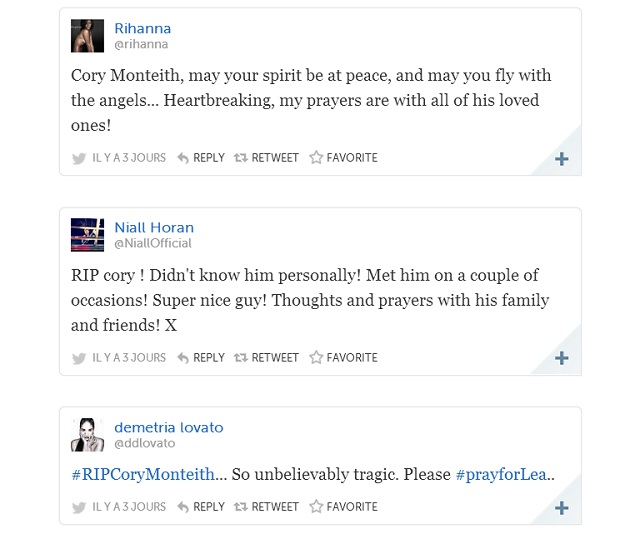Expand demetria lovato's tweet plus corner
Viewport: 640px width, 549px height.
coord(561,508)
